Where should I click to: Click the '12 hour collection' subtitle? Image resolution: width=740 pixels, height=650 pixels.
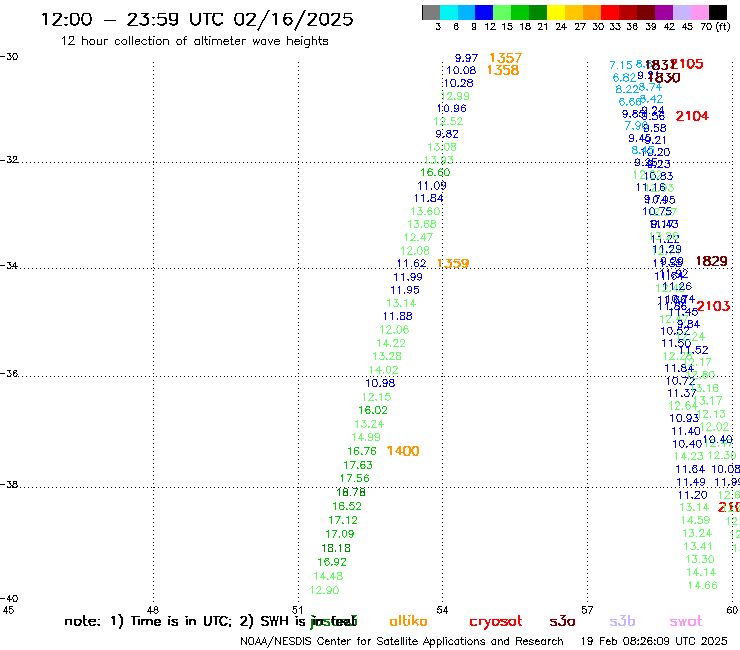click(194, 41)
